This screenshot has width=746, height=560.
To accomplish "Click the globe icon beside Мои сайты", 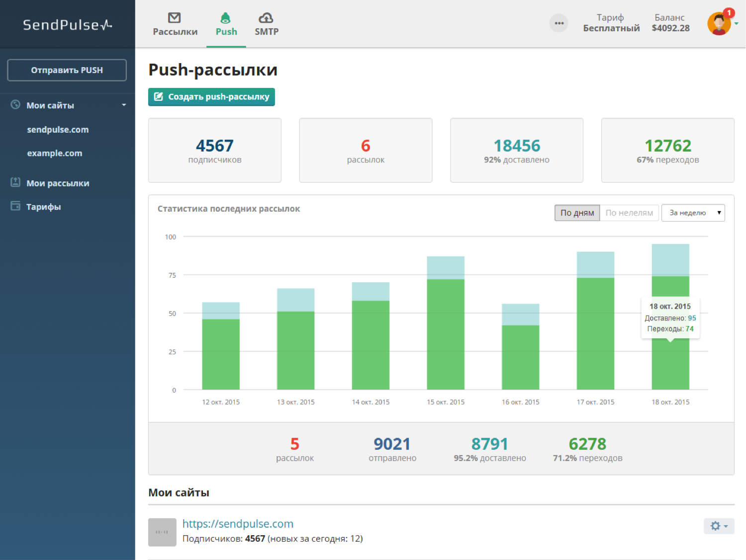I will pos(16,105).
